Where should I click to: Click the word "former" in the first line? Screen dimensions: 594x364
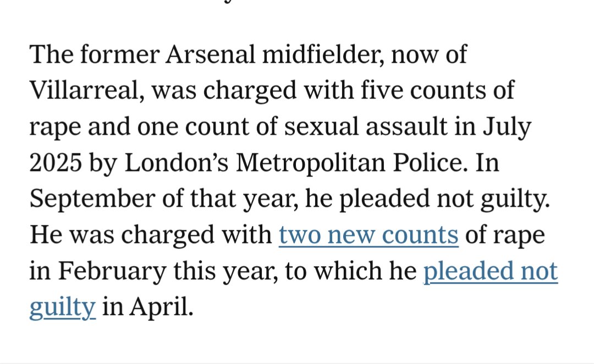pyautogui.click(x=119, y=54)
